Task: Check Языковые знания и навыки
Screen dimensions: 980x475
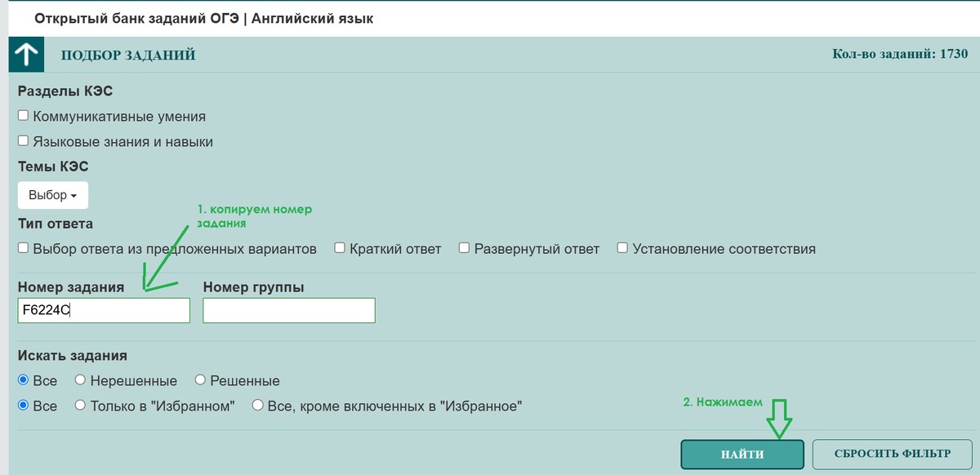Action: [x=23, y=140]
